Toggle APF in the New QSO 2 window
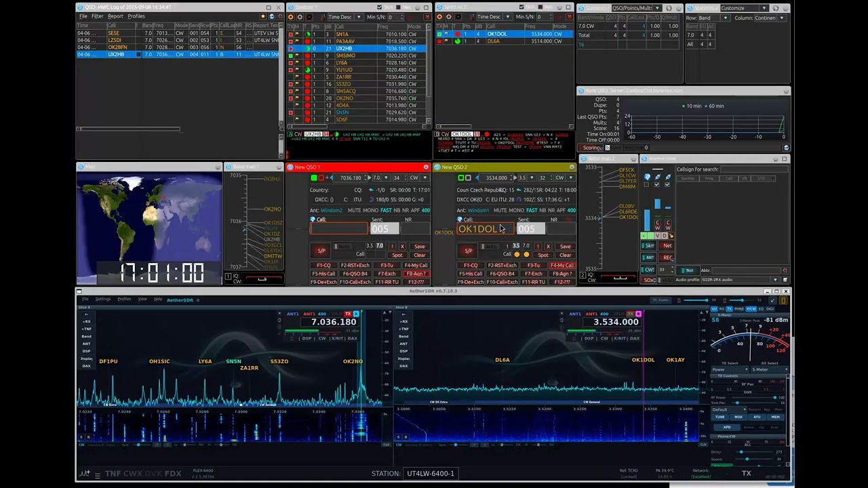868x488 pixels. pyautogui.click(x=561, y=211)
